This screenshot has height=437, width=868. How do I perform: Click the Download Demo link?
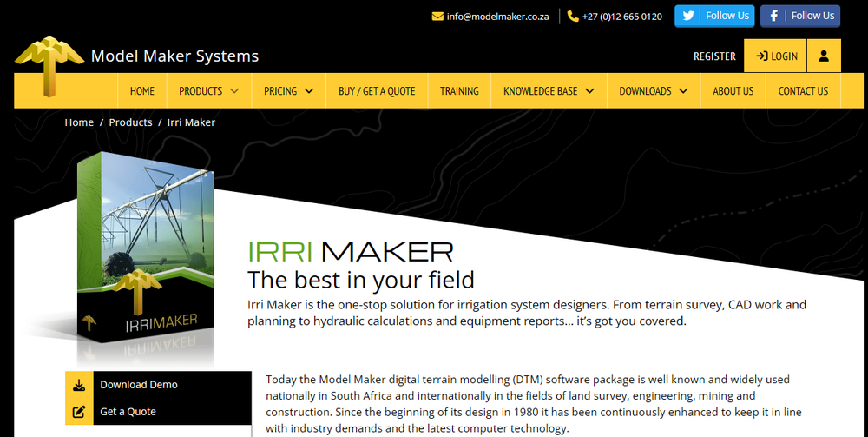[139, 385]
